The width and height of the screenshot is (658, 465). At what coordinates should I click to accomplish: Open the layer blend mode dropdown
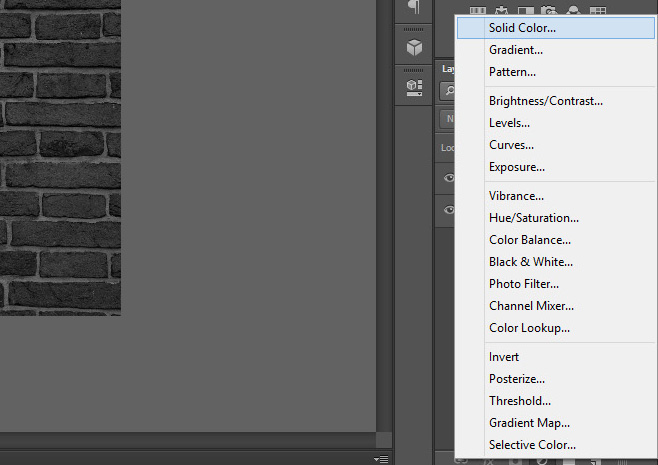(x=448, y=118)
